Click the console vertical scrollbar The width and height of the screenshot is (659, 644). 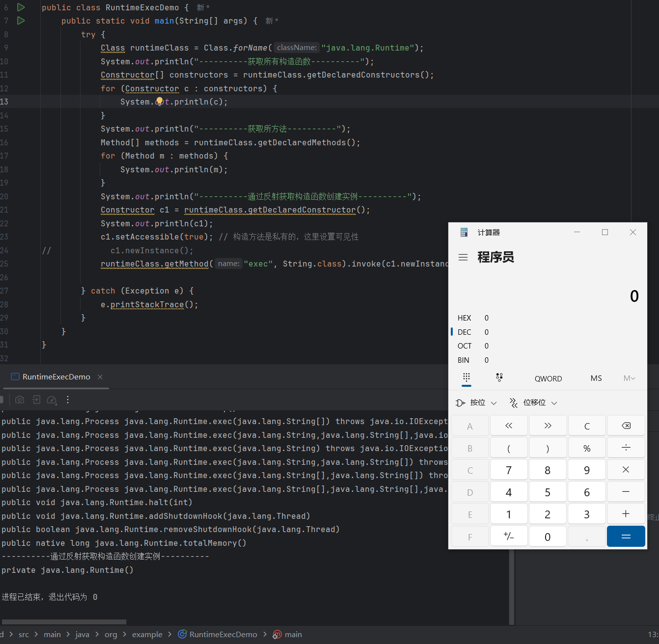512,587
